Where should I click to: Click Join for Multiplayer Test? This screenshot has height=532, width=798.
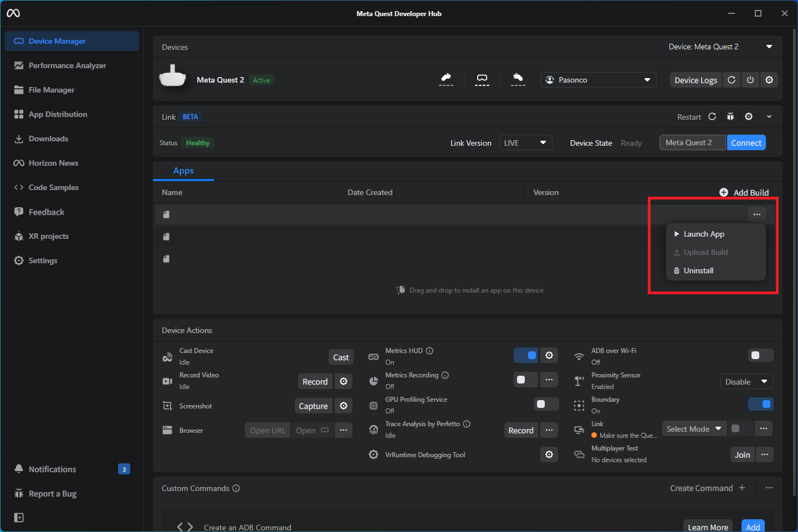(x=743, y=454)
